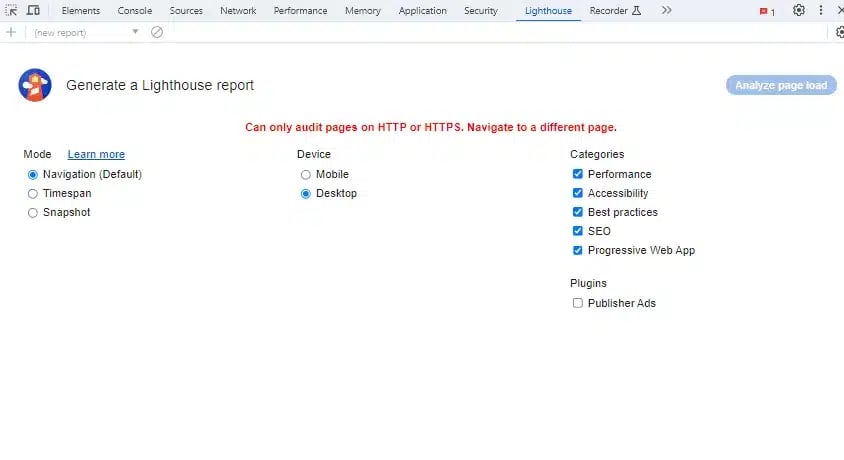The height and width of the screenshot is (460, 844).
Task: Click the red HTTP or HTTPS error message
Action: [x=431, y=128]
